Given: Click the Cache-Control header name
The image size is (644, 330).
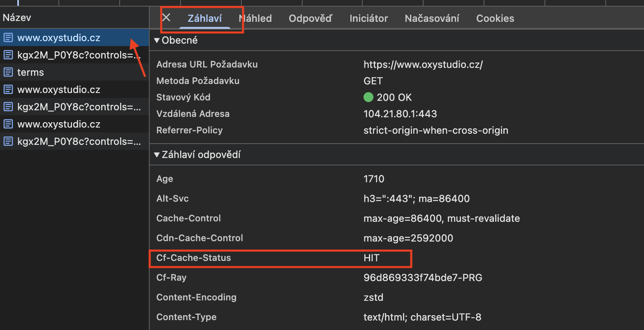Looking at the screenshot, I should coord(189,218).
